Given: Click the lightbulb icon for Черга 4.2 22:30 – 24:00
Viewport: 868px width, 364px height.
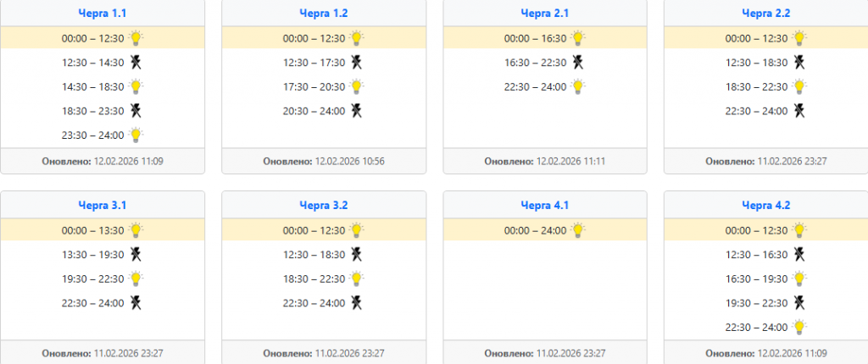Looking at the screenshot, I should [x=798, y=327].
